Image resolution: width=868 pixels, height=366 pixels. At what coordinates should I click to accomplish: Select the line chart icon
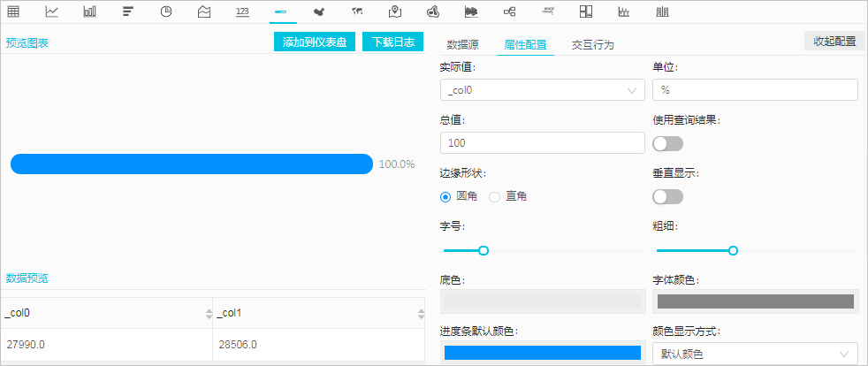coord(51,11)
